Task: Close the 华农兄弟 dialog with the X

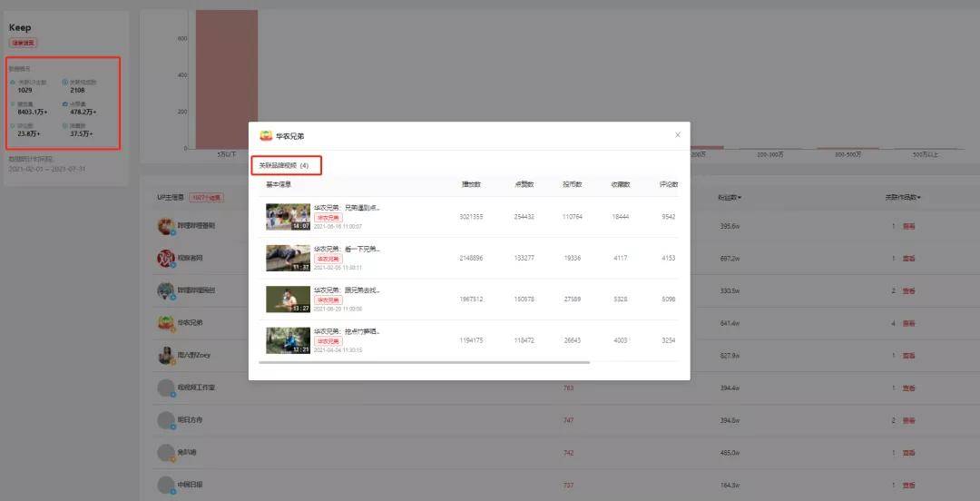Action: (678, 135)
